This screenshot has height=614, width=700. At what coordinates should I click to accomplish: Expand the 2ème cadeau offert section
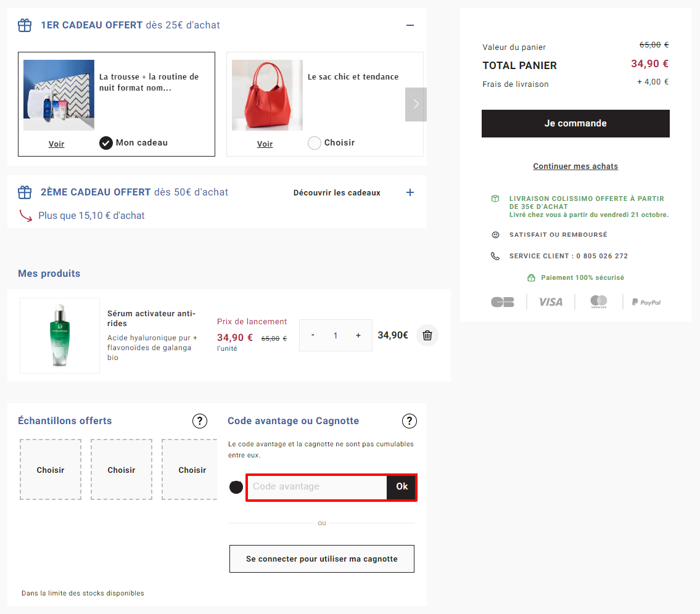pyautogui.click(x=410, y=192)
